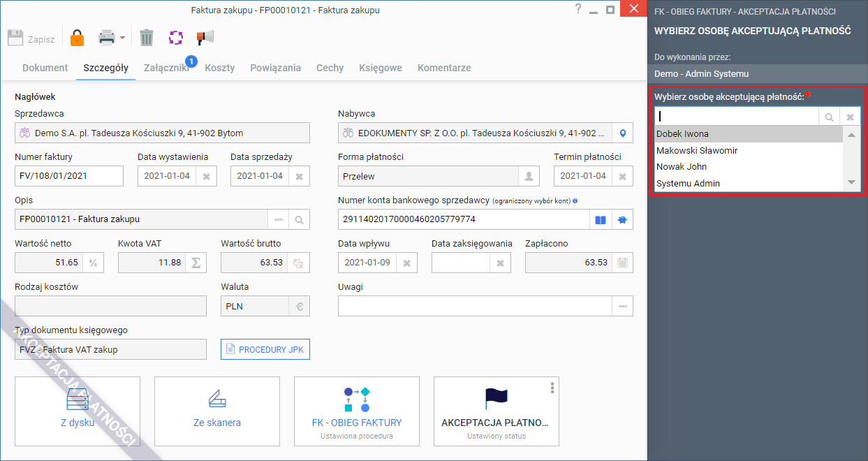This screenshot has width=868, height=461.
Task: Click the list scrollbar down arrow
Action: click(851, 182)
